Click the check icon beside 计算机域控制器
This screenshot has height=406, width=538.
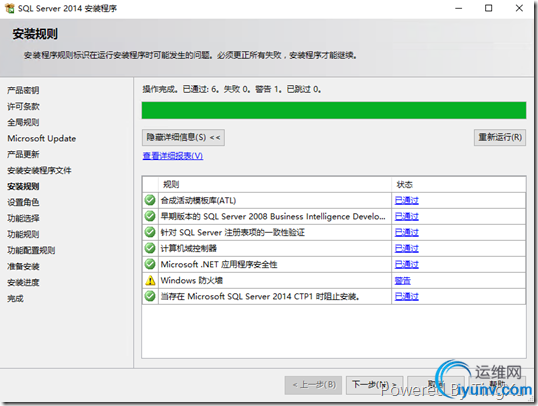(150, 248)
